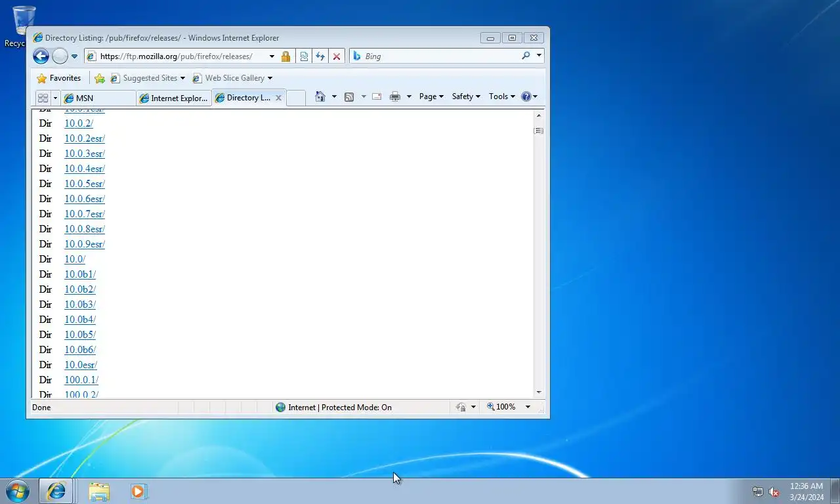Refresh the page with the Refresh icon
This screenshot has height=504, width=840.
(320, 56)
